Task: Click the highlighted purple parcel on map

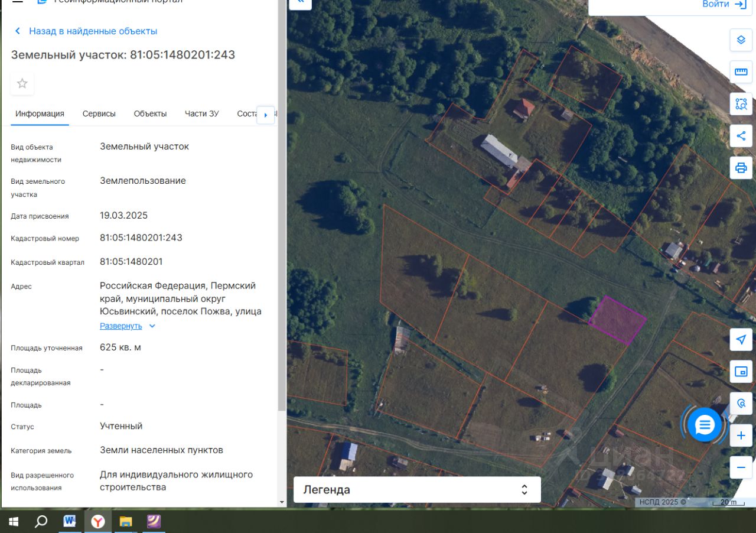Action: (x=617, y=320)
